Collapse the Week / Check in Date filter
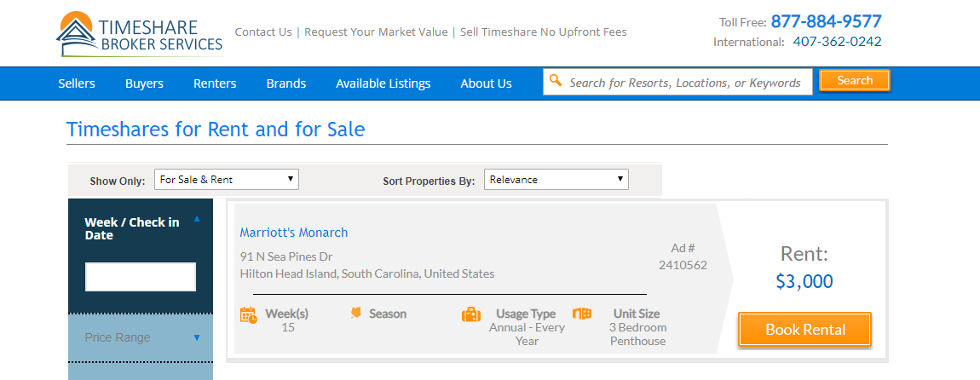 pyautogui.click(x=197, y=219)
